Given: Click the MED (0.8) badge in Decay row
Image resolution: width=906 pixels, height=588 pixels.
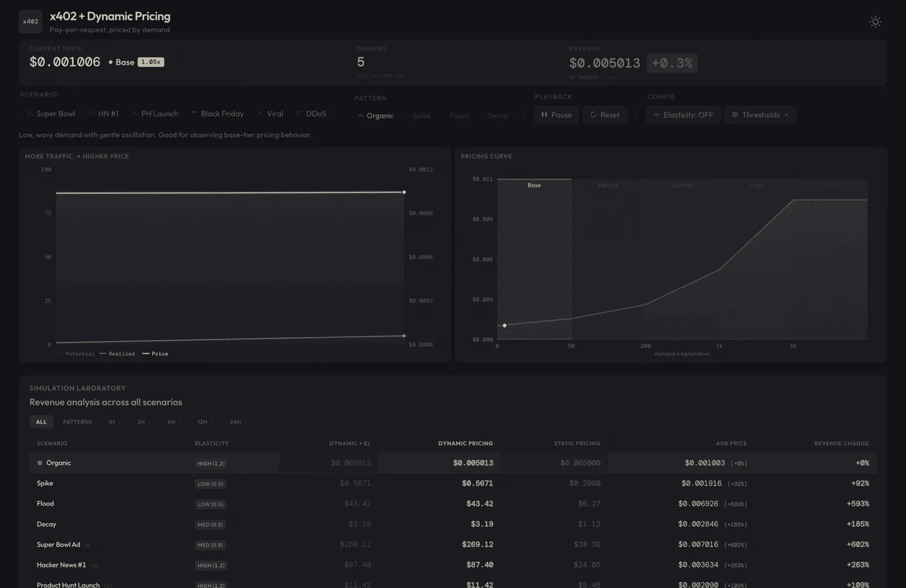Looking at the screenshot, I should click(210, 525).
